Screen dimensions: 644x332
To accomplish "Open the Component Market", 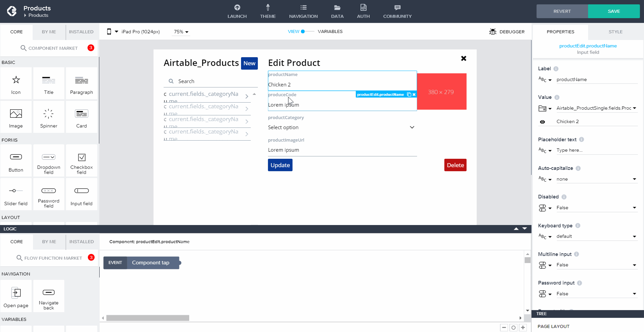I will [49, 48].
